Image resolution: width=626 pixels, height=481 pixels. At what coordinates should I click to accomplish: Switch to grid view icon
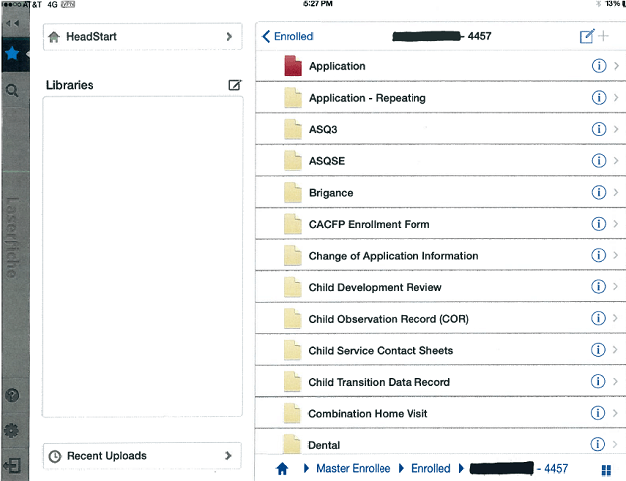coord(606,469)
